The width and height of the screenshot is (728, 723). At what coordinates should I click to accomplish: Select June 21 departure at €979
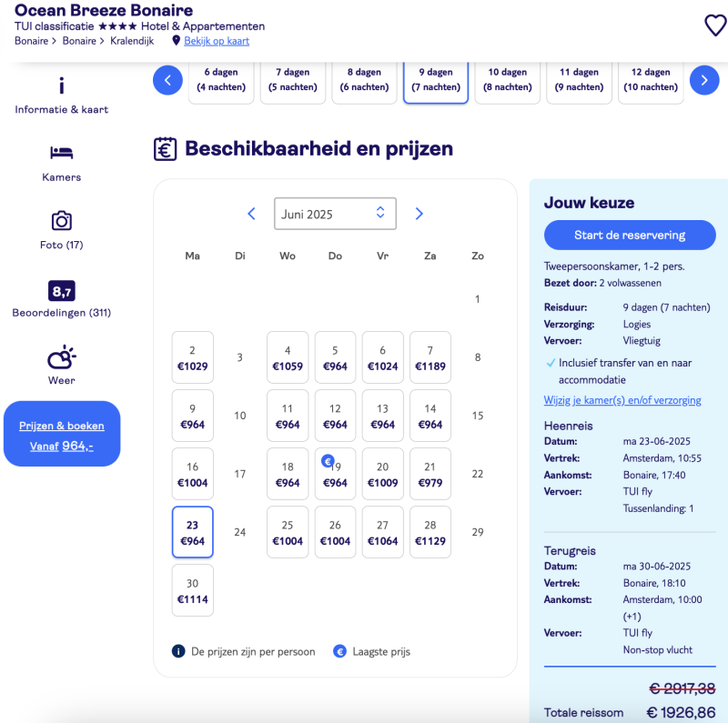coord(430,474)
